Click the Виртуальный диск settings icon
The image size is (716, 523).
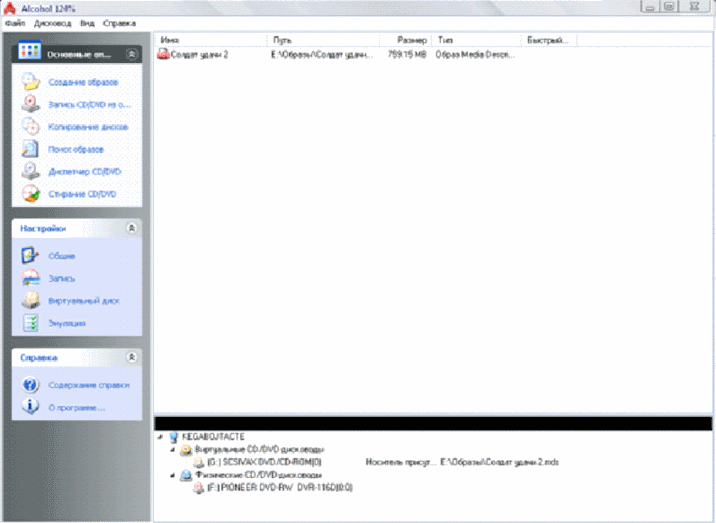pos(31,301)
